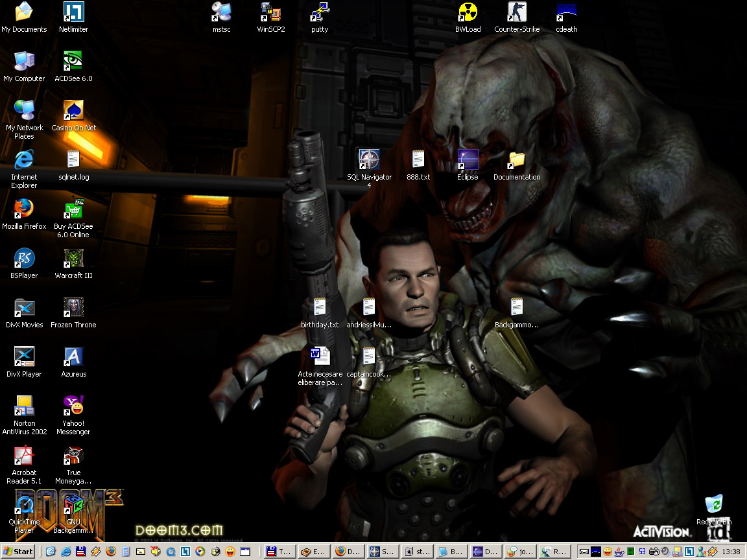Screen dimensions: 747x560
Task: Switch to the 'st...' taskbar window
Action: coord(418,552)
